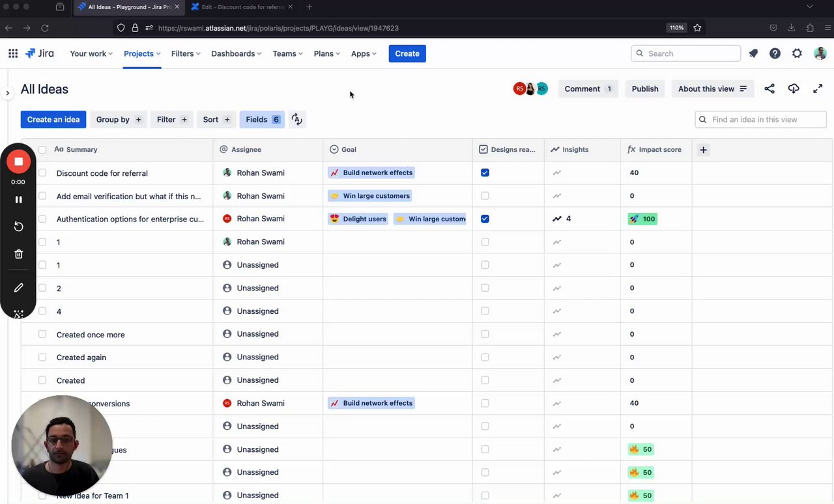834x504 pixels.
Task: Open Dashboards dropdown
Action: coord(237,53)
